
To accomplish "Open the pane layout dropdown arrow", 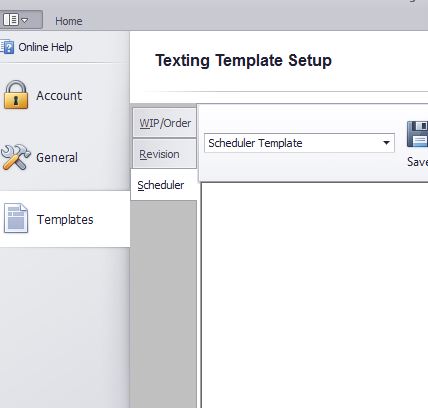I will pos(25,20).
